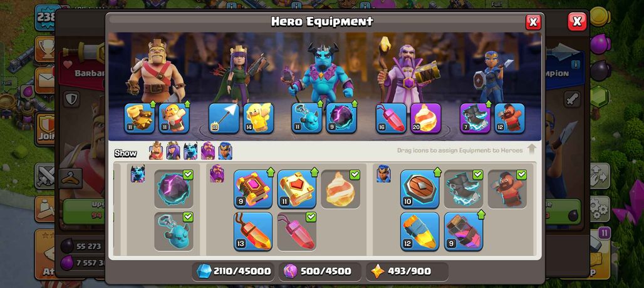Tap the purple Lavaloon Puppet book level 9
The width and height of the screenshot is (644, 288).
[x=253, y=189]
